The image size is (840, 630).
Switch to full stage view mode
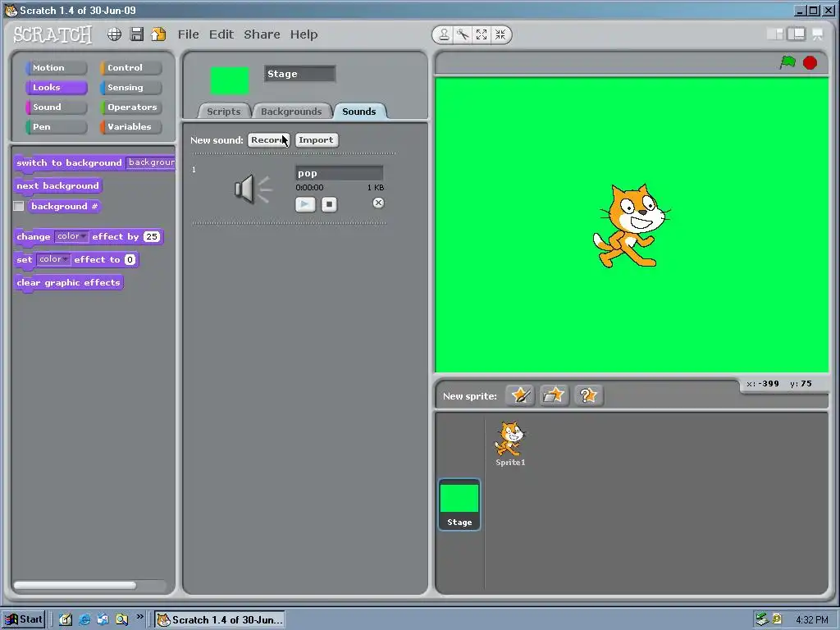797,34
